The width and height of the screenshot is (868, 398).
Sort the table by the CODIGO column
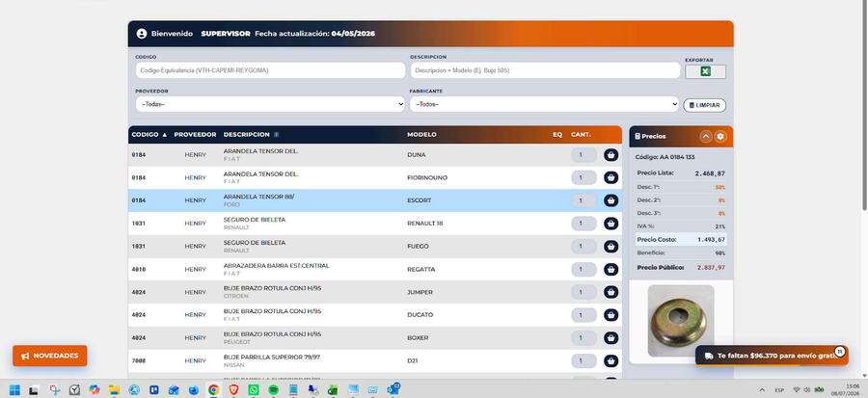pos(149,135)
